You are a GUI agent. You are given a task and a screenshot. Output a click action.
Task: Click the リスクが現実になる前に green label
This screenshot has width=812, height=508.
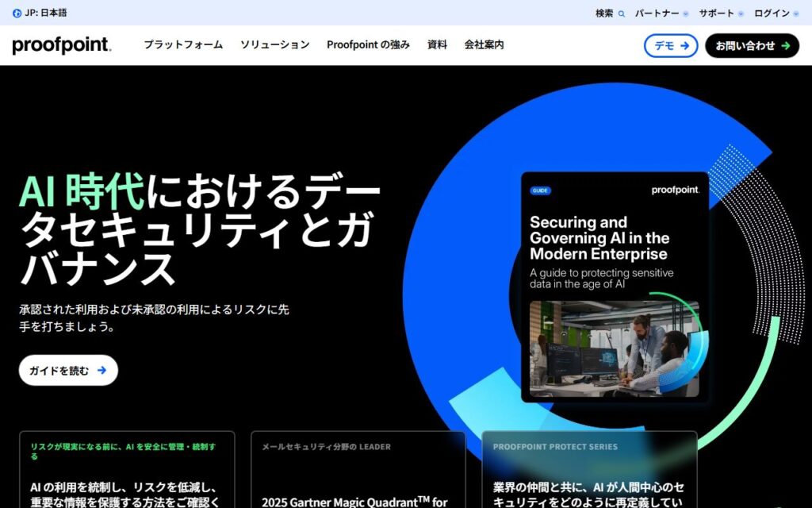pos(123,451)
